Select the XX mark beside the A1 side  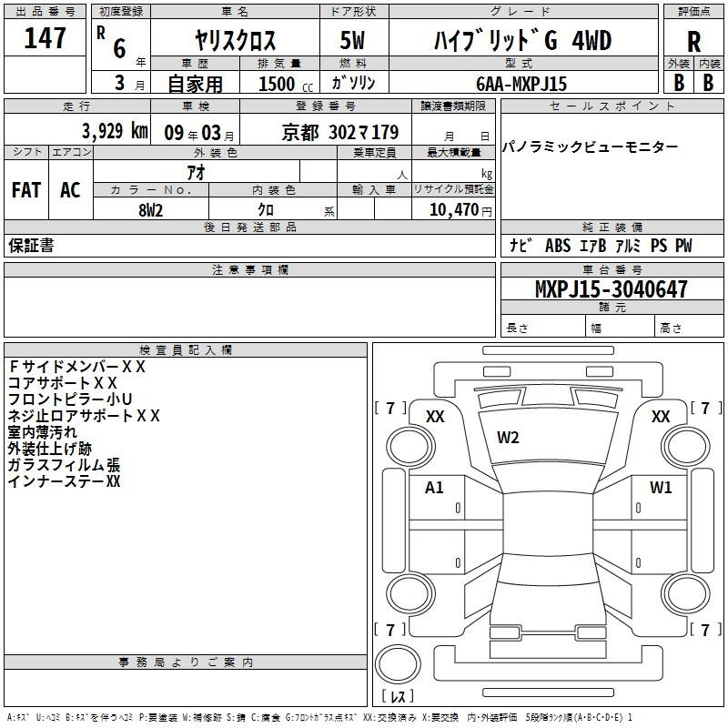click(435, 417)
